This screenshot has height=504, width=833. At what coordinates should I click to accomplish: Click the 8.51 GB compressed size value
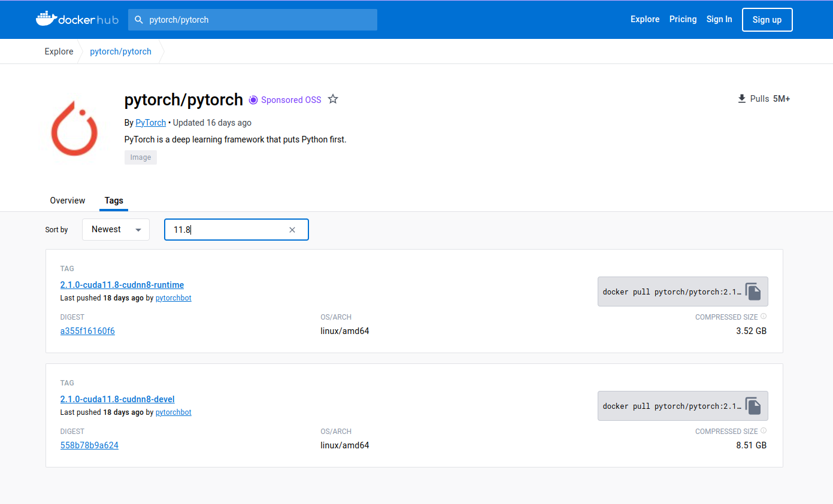(x=751, y=445)
